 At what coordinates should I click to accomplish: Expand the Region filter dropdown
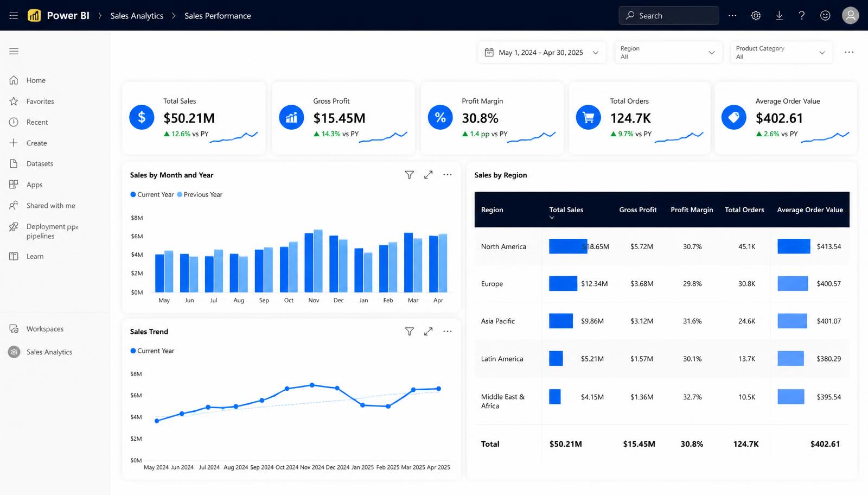(x=668, y=53)
